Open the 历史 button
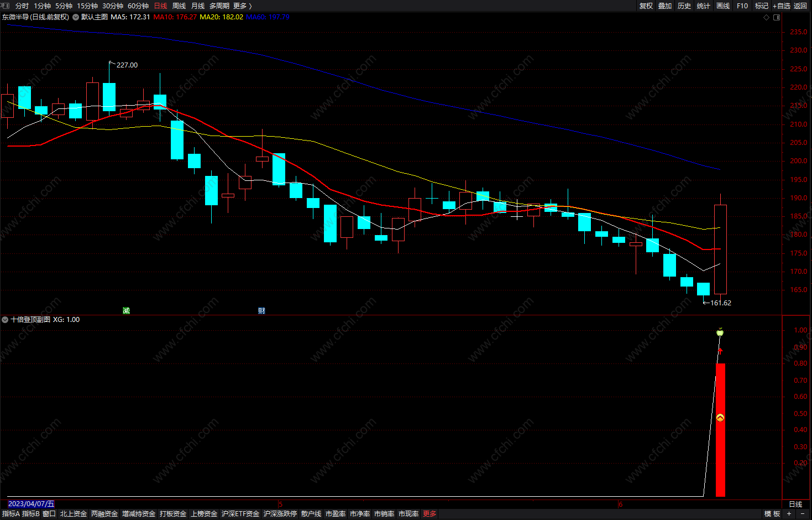Viewport: 812px width, 520px height. 684,6
